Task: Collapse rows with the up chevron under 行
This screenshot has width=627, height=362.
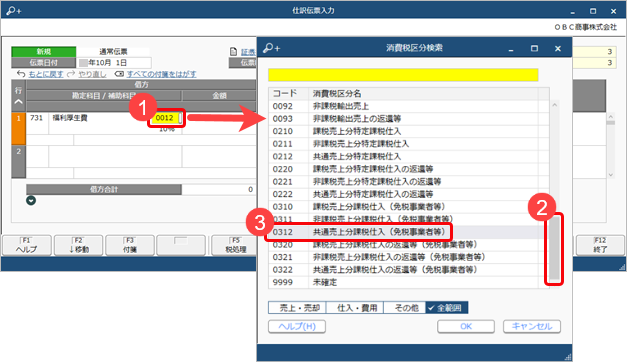Action: pyautogui.click(x=18, y=102)
